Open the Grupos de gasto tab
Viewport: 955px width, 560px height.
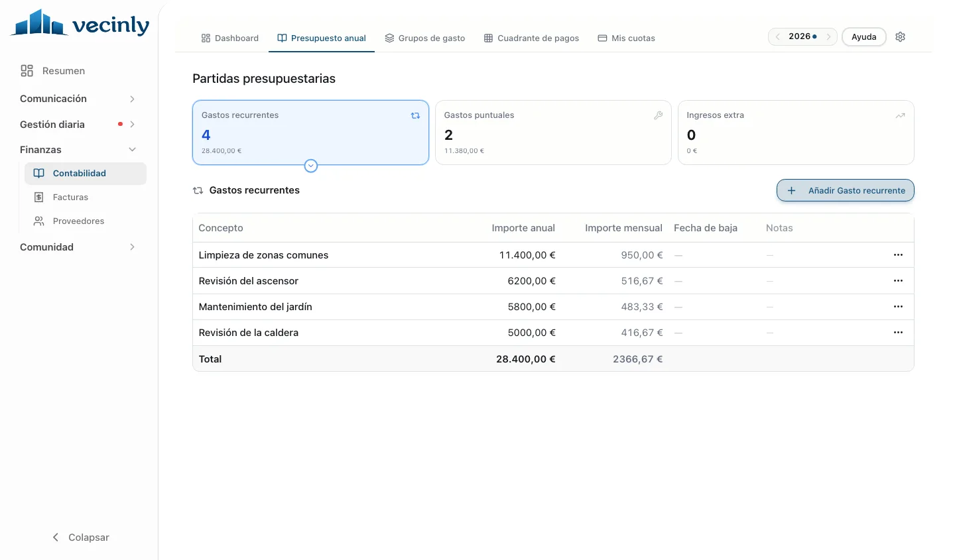pos(425,38)
